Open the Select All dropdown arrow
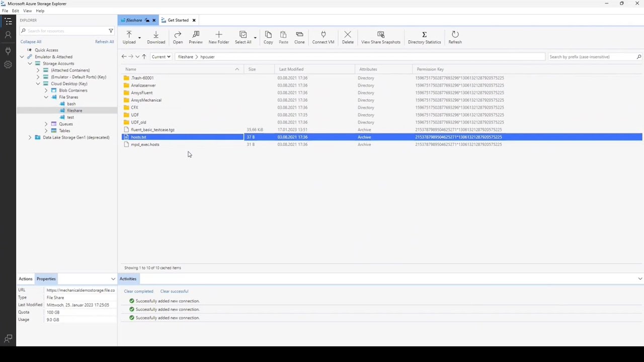The width and height of the screenshot is (644, 362). [255, 37]
